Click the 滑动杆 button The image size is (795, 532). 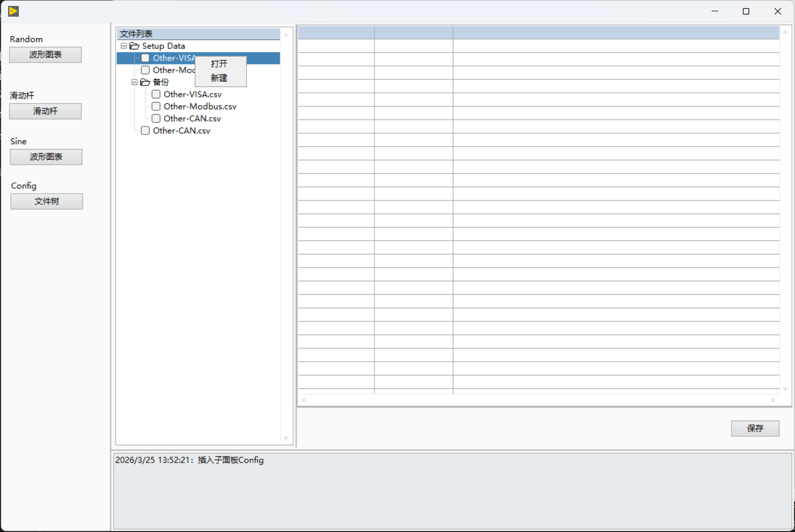46,111
